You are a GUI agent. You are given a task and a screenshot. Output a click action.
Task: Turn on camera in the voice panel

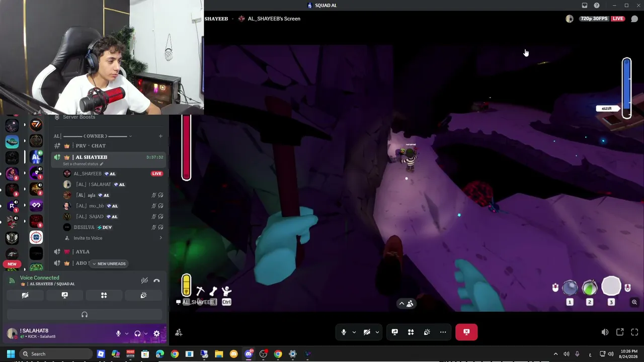tap(25, 295)
